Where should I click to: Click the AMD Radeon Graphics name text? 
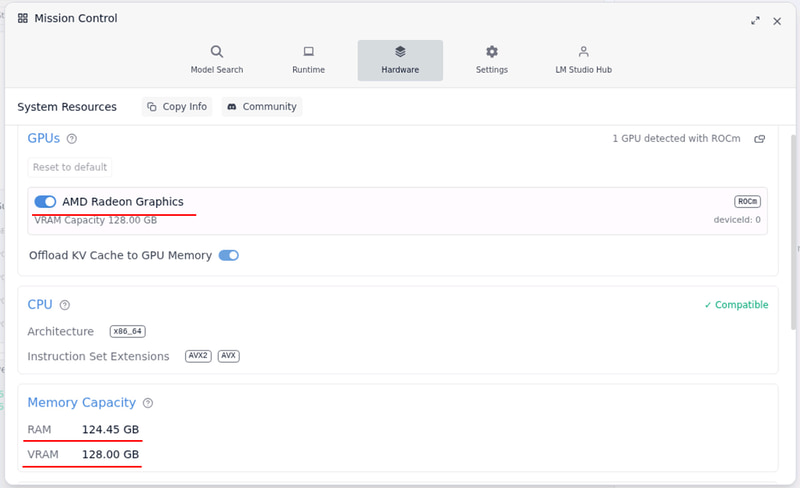pos(123,202)
